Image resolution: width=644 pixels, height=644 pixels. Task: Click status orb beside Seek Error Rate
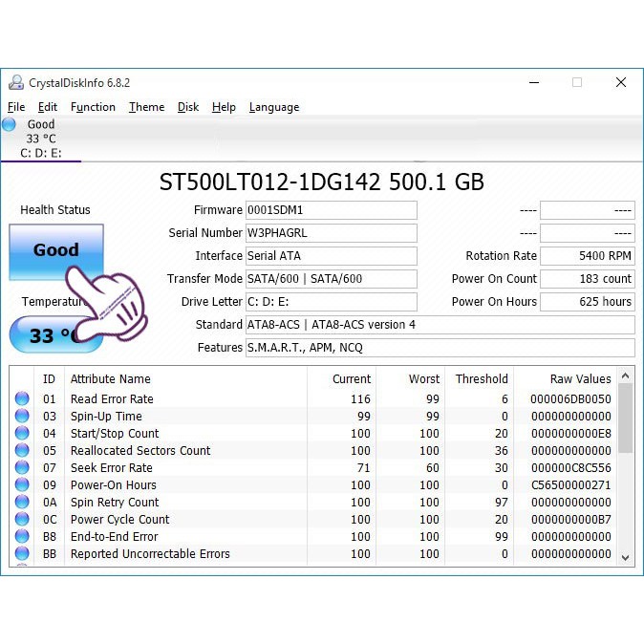pos(22,468)
